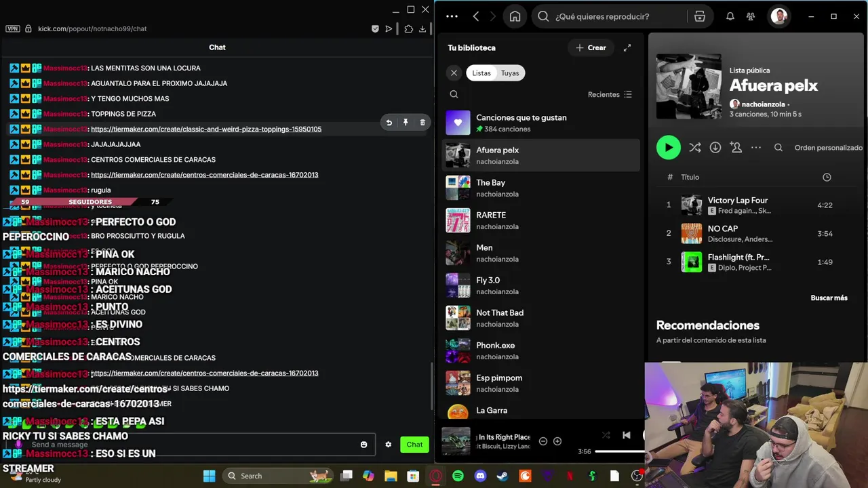The image size is (868, 488).
Task: Open more options for Afuera pelx
Action: [756, 147]
